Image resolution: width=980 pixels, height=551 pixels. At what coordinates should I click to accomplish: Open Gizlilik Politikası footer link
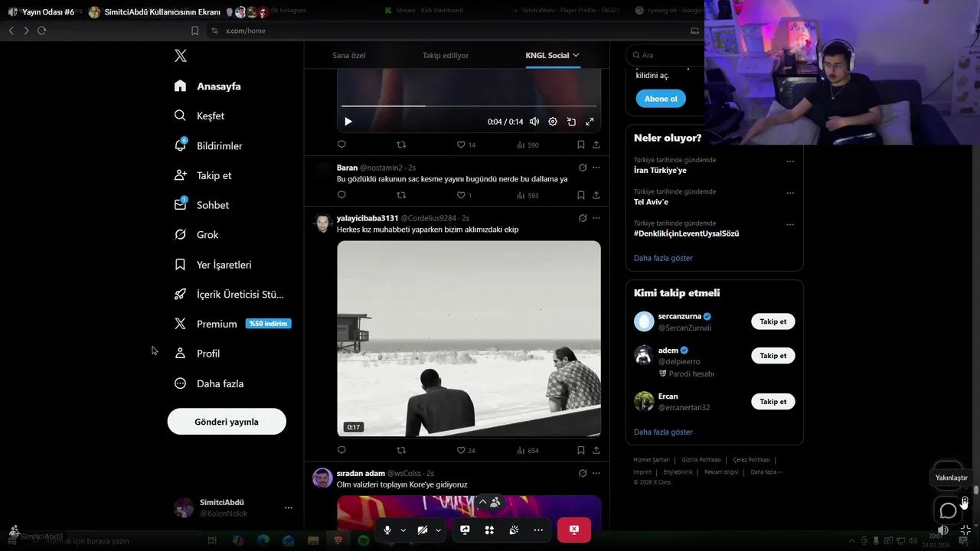[x=701, y=460]
